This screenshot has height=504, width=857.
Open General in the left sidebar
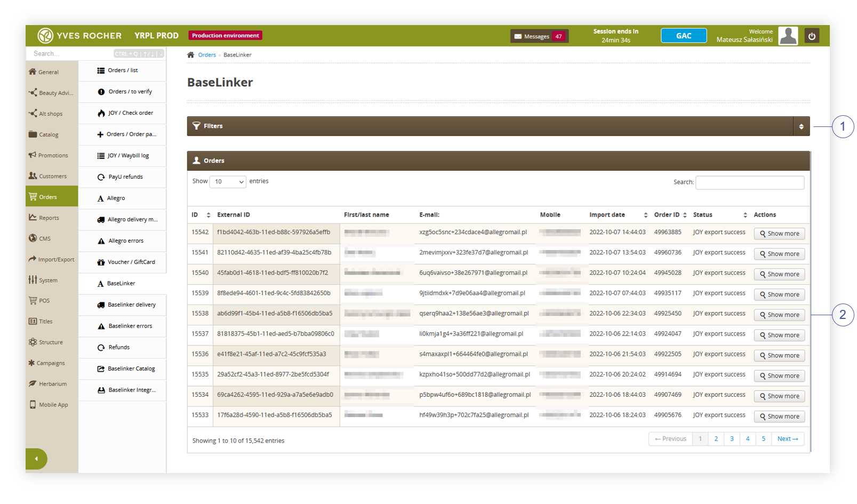tap(52, 72)
